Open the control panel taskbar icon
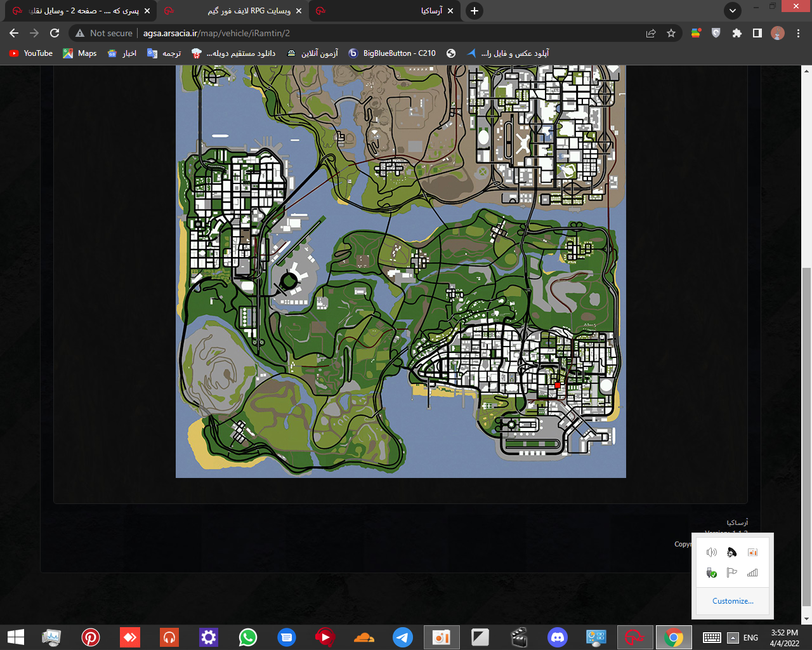The height and width of the screenshot is (650, 812). point(596,637)
